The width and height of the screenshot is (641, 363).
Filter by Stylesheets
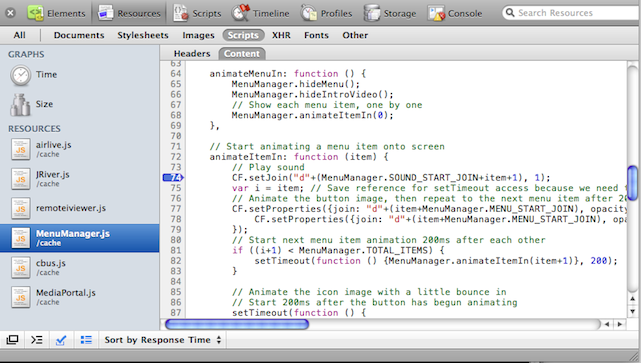tap(143, 35)
